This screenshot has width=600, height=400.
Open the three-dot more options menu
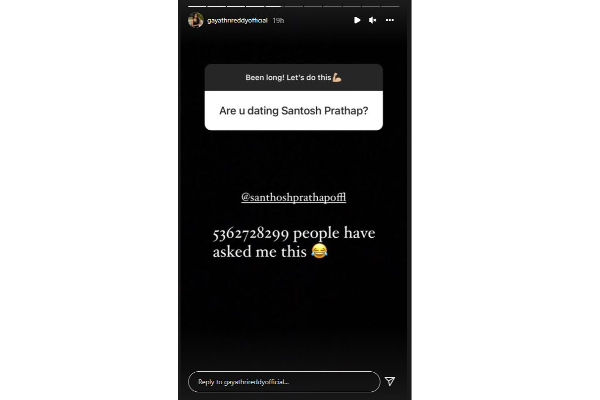(390, 20)
